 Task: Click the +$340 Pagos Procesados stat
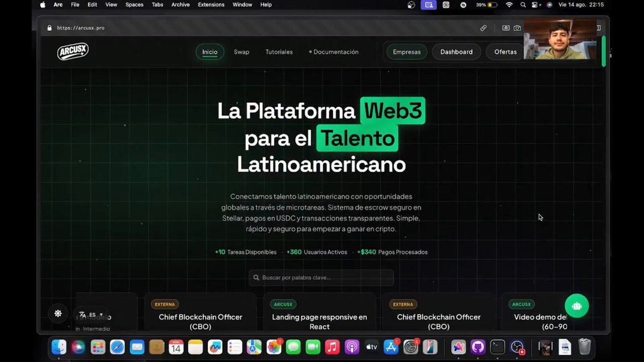pos(392,252)
